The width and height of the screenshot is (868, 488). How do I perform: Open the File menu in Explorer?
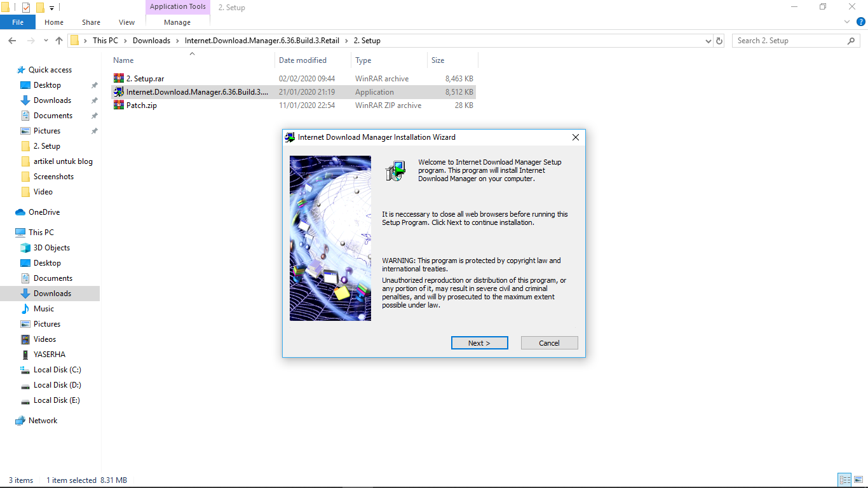[18, 22]
